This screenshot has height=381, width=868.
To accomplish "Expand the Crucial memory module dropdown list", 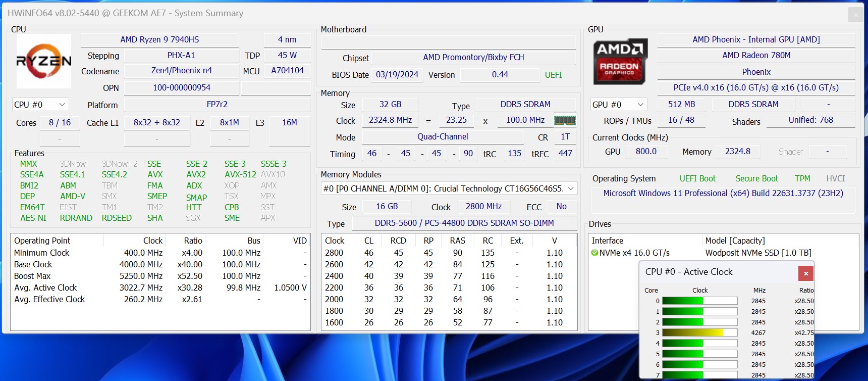I will (571, 188).
